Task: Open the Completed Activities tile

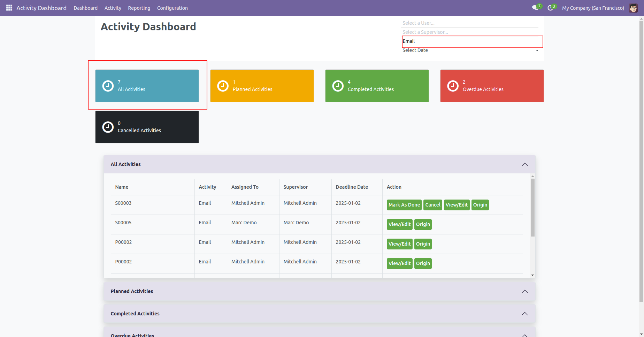Action: coord(377,86)
